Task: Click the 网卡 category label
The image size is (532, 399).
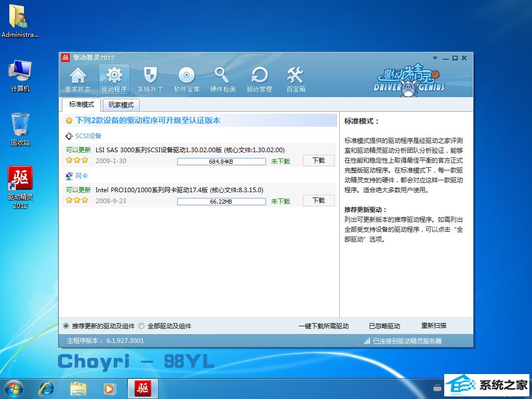Action: click(x=82, y=176)
